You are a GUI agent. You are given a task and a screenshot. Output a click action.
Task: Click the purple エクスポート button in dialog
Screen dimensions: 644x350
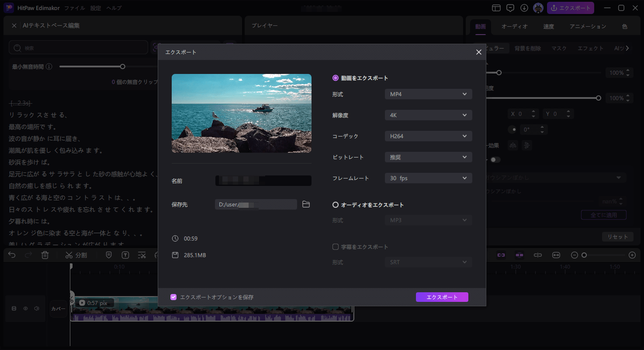pos(442,297)
